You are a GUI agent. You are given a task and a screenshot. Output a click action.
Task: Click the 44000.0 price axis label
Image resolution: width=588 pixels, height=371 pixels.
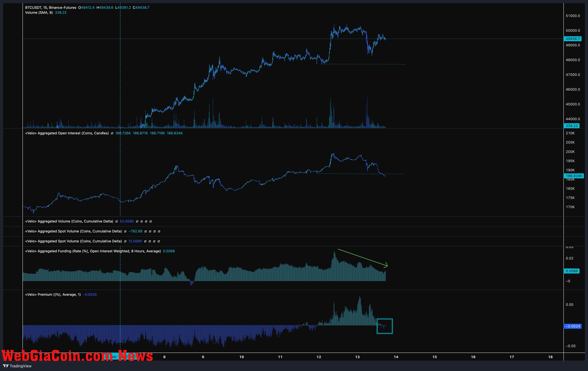[573, 119]
